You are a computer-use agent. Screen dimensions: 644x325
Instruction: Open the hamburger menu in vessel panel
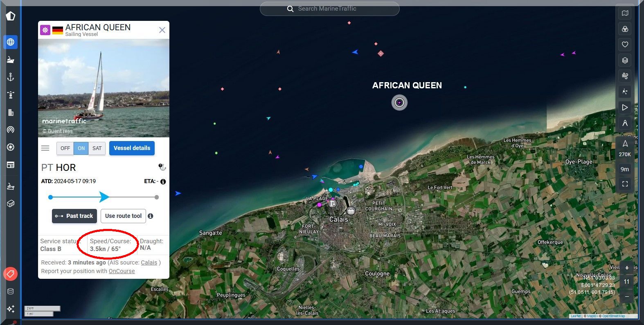pyautogui.click(x=45, y=148)
